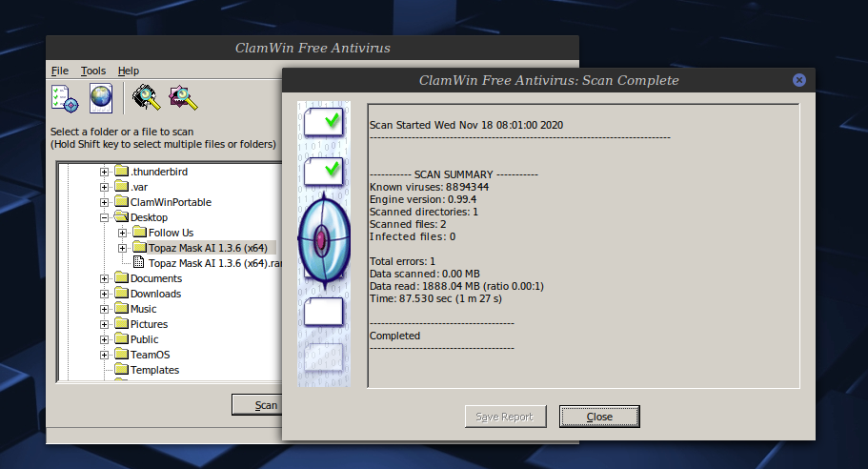Expand the Topaz Mask AI 1.3.6 (x64) folder node
The height and width of the screenshot is (469, 868).
coord(122,248)
